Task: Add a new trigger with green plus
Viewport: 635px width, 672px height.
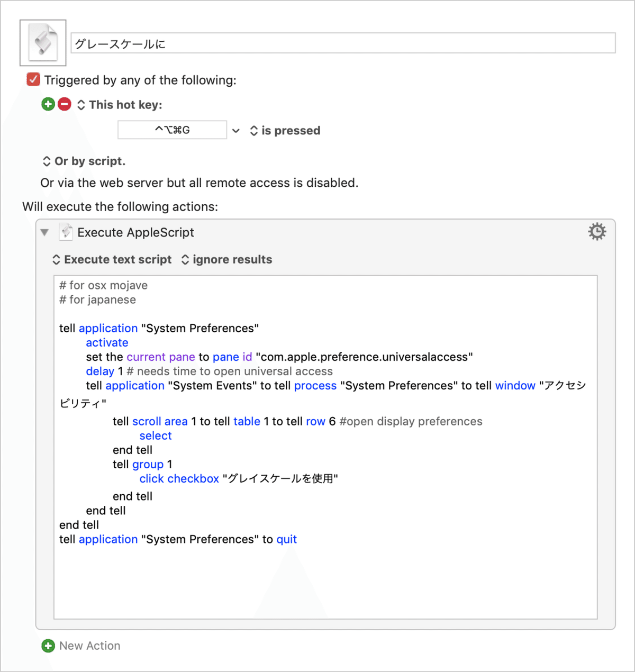Action: (x=48, y=104)
